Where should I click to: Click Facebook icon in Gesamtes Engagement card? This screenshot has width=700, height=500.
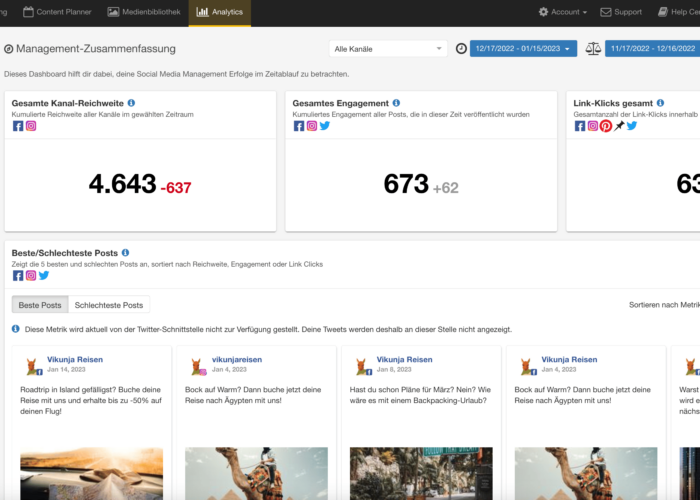(299, 126)
